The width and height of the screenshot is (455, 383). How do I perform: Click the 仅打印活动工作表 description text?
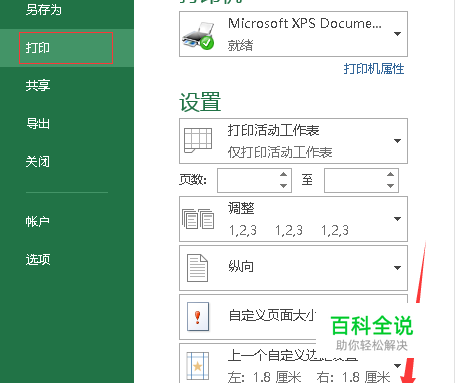(280, 152)
